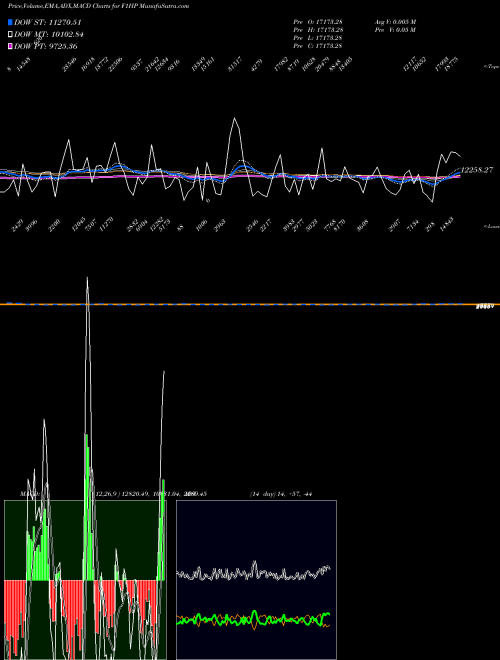The width and height of the screenshot is (500, 660).
Task: Select the Pre C: 17173.28 value
Action: tap(318, 46)
